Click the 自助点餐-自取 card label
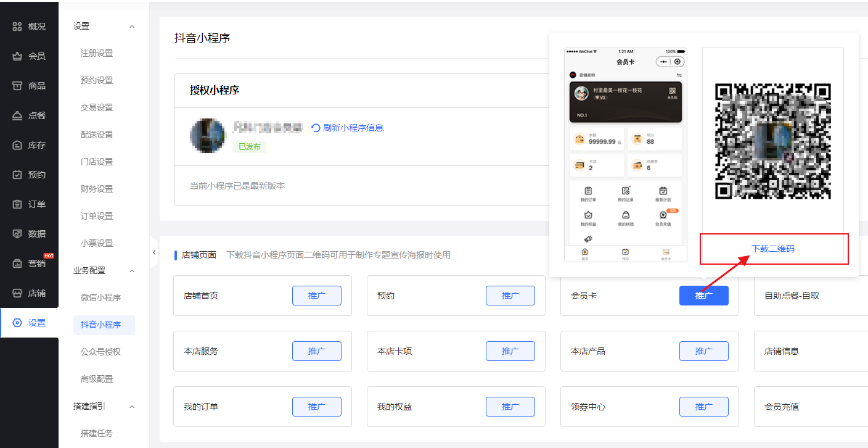 coord(792,296)
